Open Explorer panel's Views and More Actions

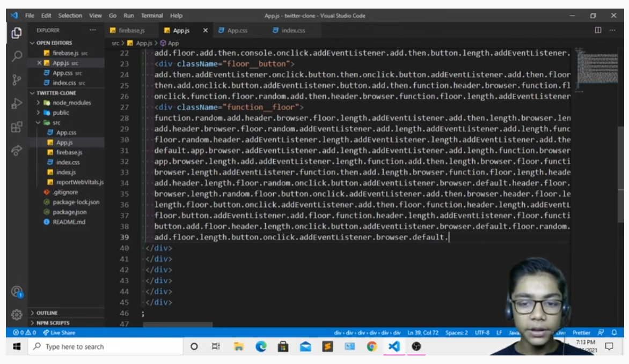(x=93, y=30)
